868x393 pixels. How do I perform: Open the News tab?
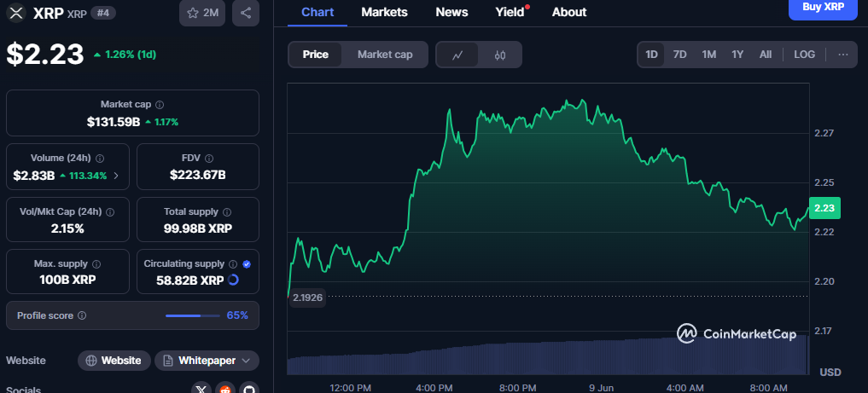click(x=451, y=12)
